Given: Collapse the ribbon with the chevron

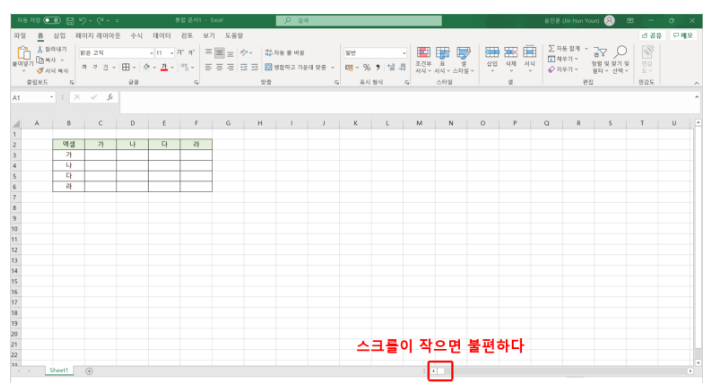Looking at the screenshot, I should pyautogui.click(x=696, y=83).
